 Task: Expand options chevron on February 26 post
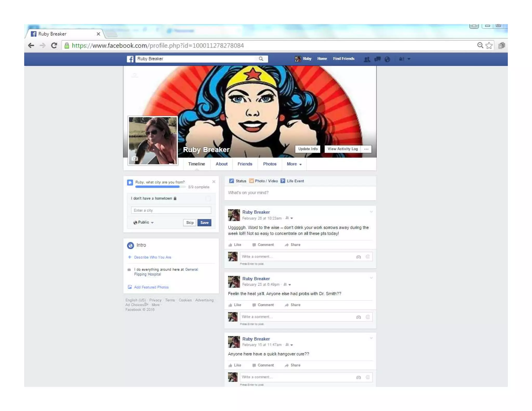point(371,212)
